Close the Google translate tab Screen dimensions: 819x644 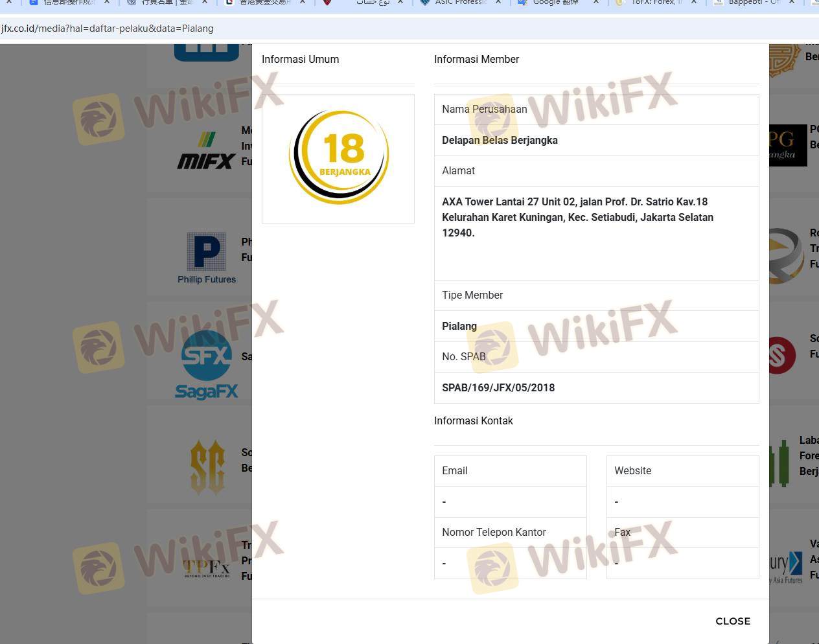(595, 3)
